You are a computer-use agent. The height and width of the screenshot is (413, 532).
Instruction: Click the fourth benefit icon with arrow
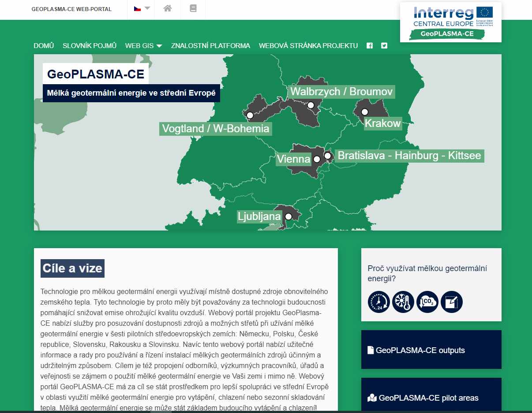tap(452, 302)
